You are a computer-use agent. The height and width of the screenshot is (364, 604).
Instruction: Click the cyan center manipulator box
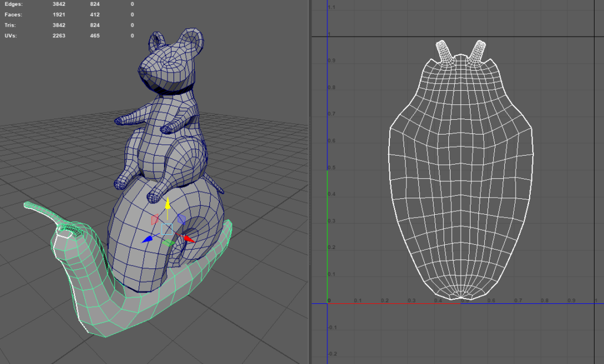click(167, 228)
